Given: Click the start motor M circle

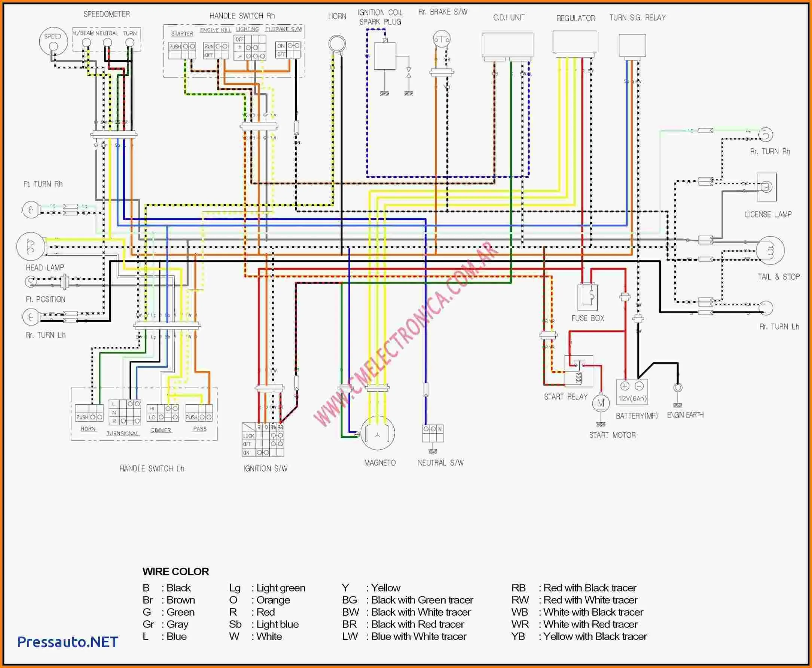Looking at the screenshot, I should tap(601, 403).
